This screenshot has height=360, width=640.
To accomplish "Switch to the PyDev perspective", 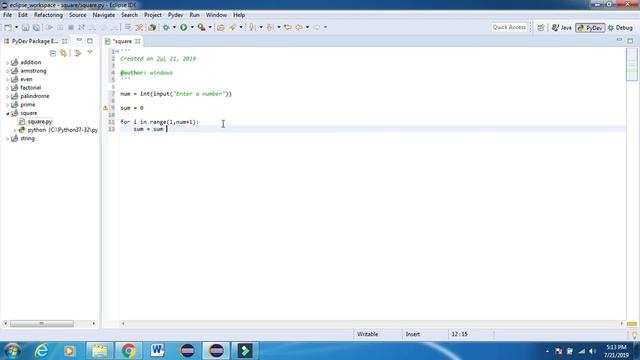I will pyautogui.click(x=590, y=28).
